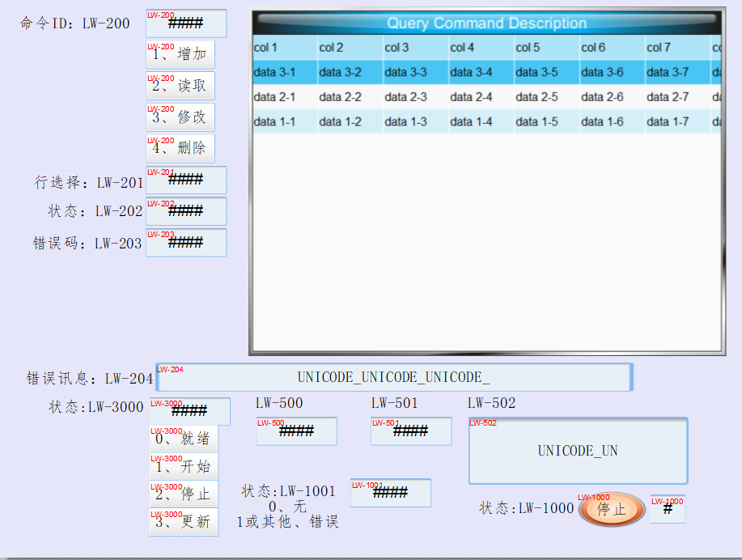
Task: Click the 'col 5' column header
Action: (x=547, y=47)
